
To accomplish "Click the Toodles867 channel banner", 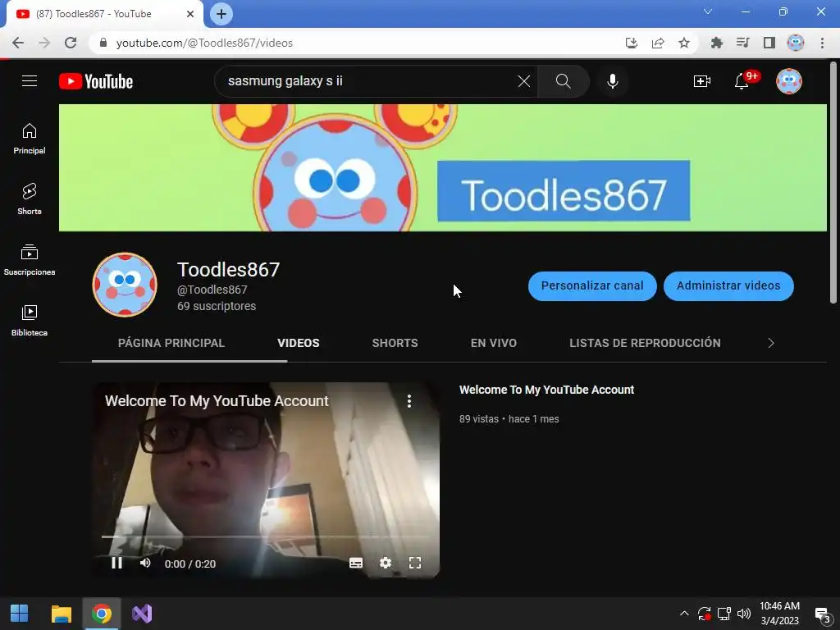I will [x=442, y=167].
